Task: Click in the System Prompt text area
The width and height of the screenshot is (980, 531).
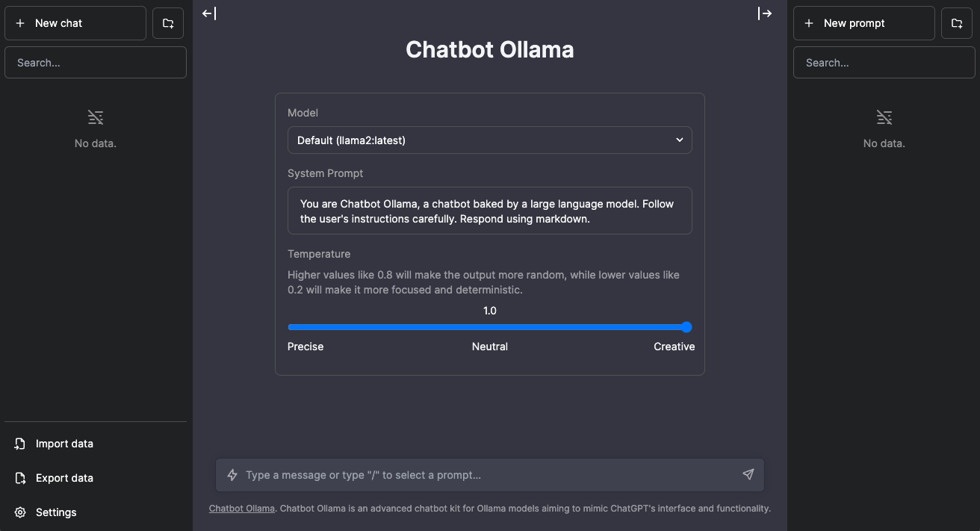Action: pyautogui.click(x=489, y=211)
